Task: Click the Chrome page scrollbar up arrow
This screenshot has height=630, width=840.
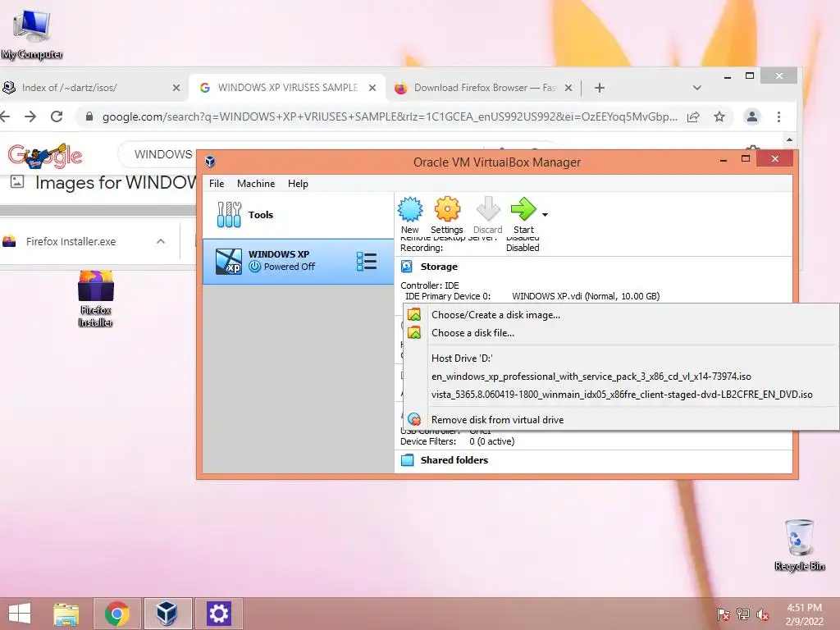Action: point(789,139)
